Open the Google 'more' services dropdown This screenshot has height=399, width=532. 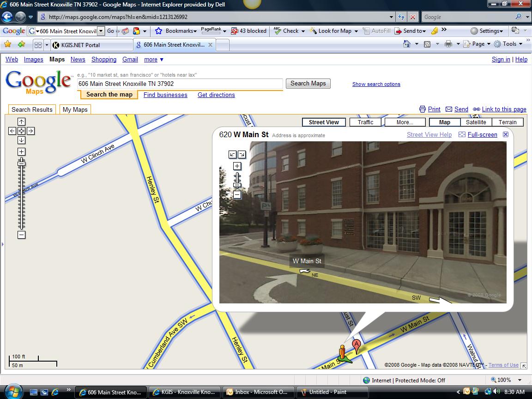154,60
